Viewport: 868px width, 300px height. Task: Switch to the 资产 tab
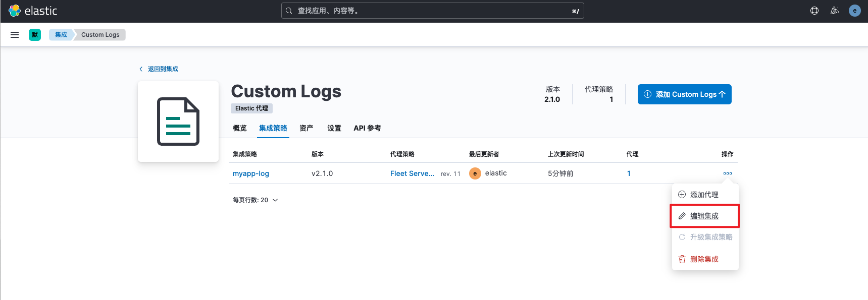point(307,128)
